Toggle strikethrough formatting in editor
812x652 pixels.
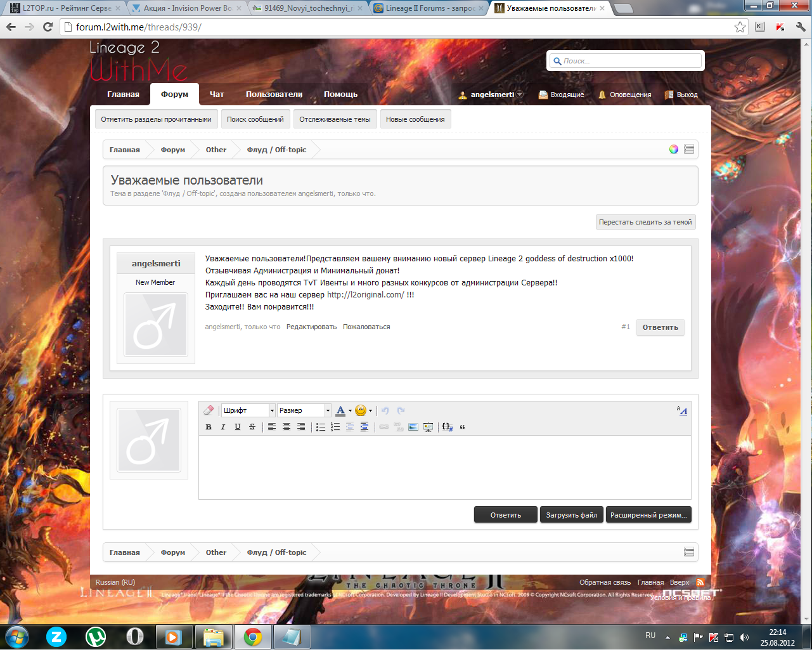[252, 427]
